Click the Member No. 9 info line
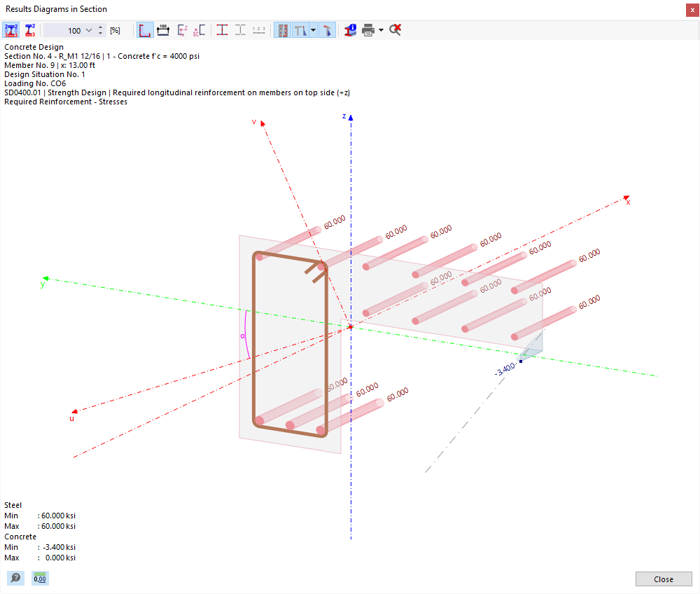Image resolution: width=700 pixels, height=594 pixels. point(50,65)
